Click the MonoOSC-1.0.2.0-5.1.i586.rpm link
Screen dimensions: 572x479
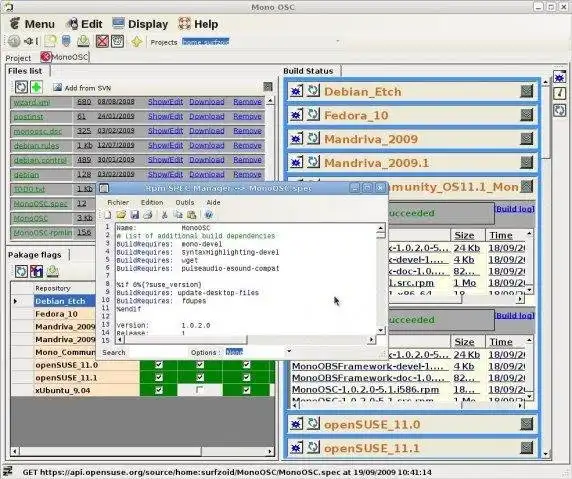click(x=365, y=390)
